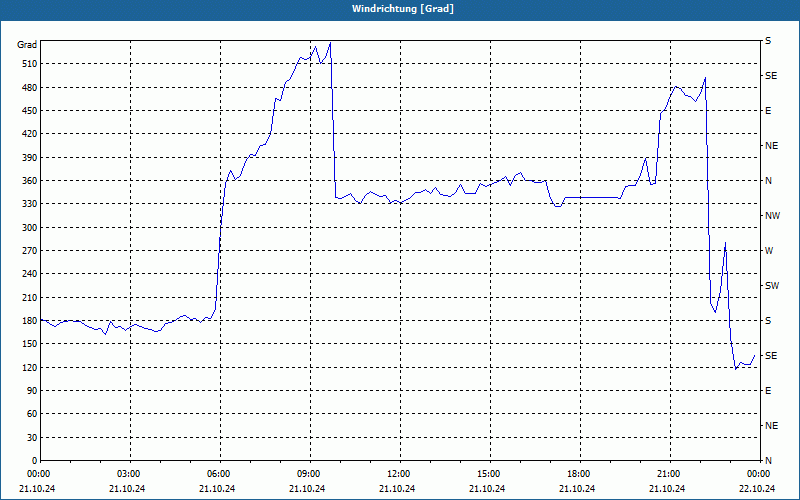This screenshot has width=800, height=500.
Task: Click the 21:00 time axis label
Action: [670, 474]
